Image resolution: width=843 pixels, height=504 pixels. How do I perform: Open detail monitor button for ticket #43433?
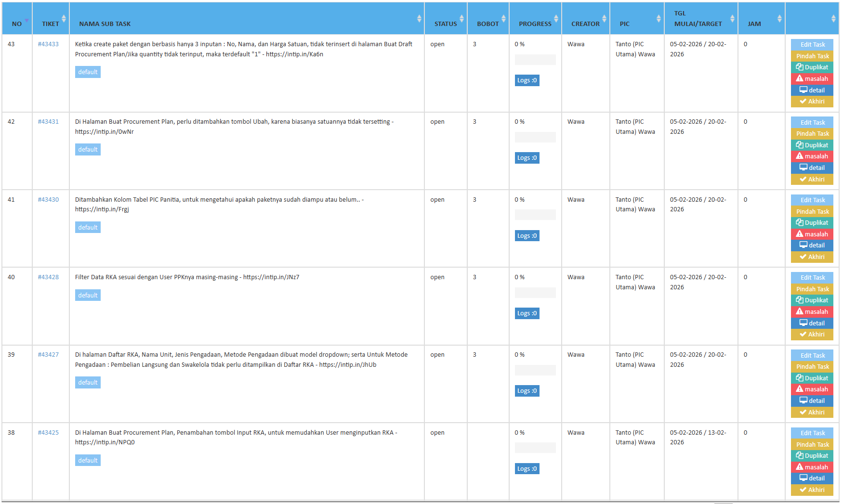coord(812,90)
